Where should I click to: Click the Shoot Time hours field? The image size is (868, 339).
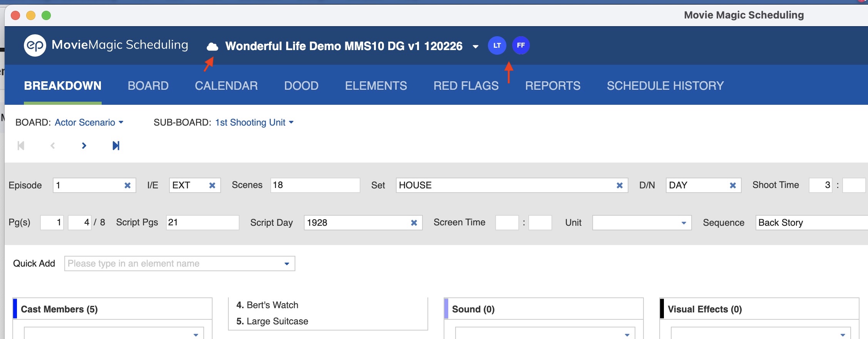point(821,185)
